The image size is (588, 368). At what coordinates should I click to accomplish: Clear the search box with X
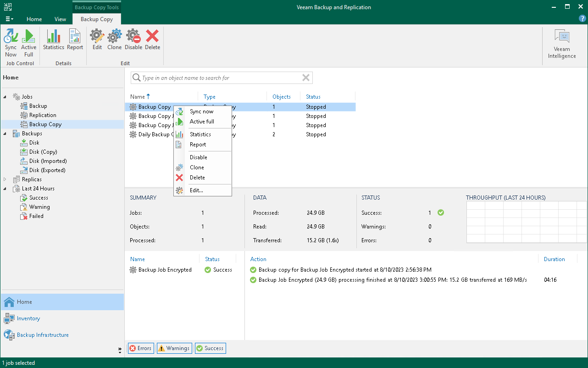[306, 78]
